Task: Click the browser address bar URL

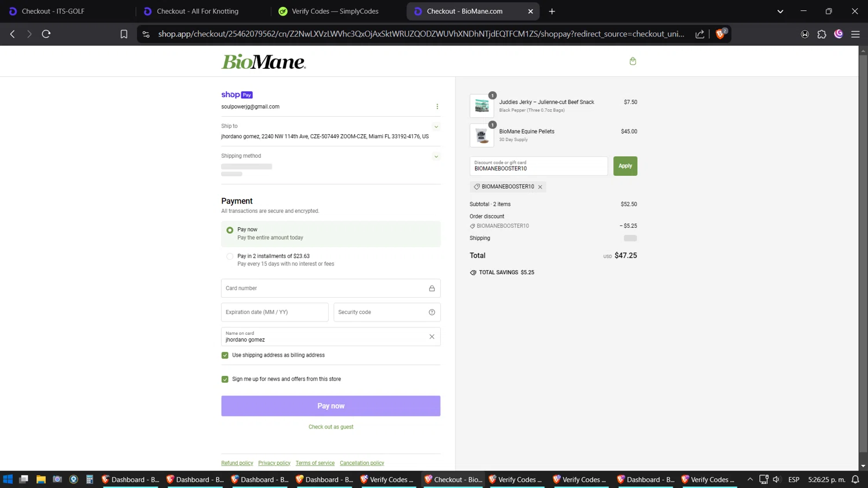Action: tap(421, 34)
